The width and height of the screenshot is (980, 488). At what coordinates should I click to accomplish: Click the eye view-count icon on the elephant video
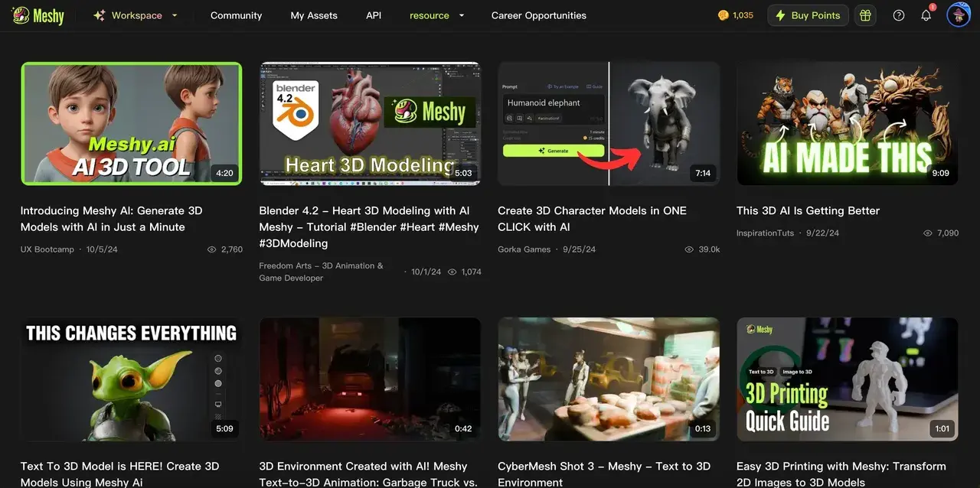[688, 249]
